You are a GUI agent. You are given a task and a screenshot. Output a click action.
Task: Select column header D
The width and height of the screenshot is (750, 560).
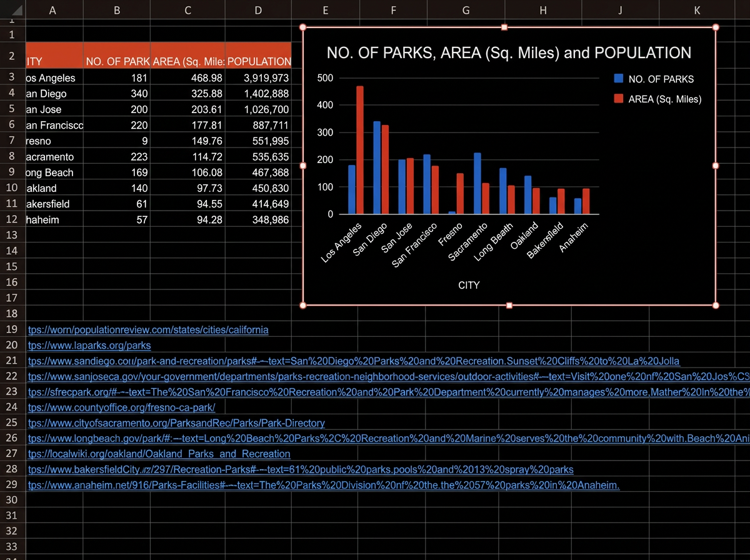point(258,10)
